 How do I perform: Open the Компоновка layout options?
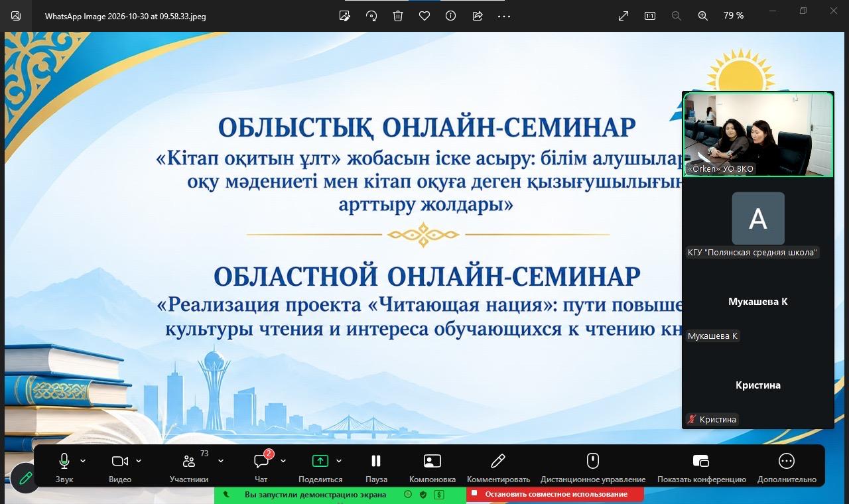click(432, 466)
